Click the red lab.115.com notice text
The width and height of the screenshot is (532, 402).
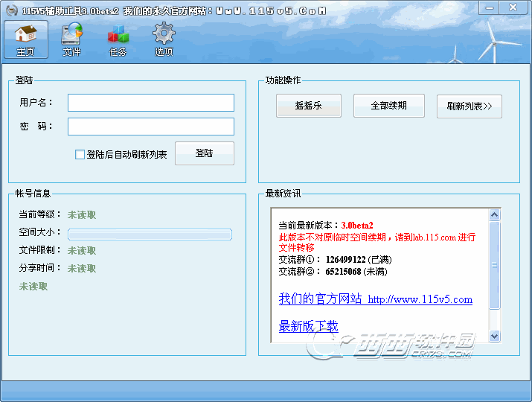377,242
